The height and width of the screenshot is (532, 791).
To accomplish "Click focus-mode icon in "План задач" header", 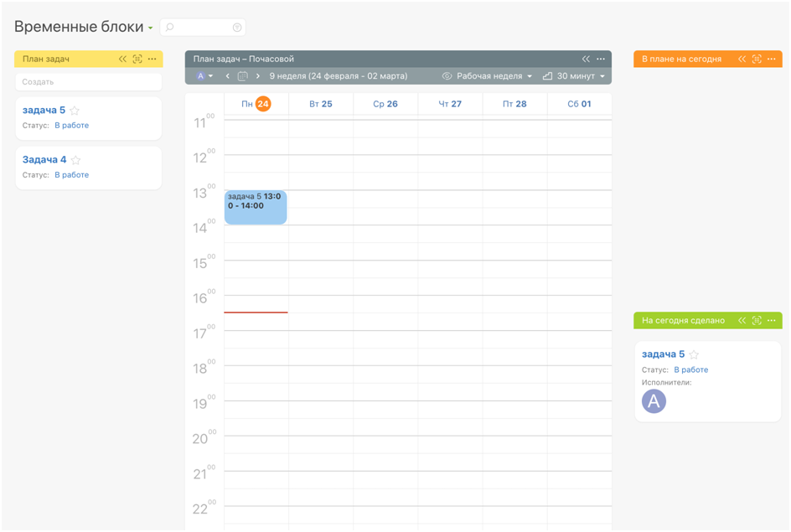I will [137, 59].
